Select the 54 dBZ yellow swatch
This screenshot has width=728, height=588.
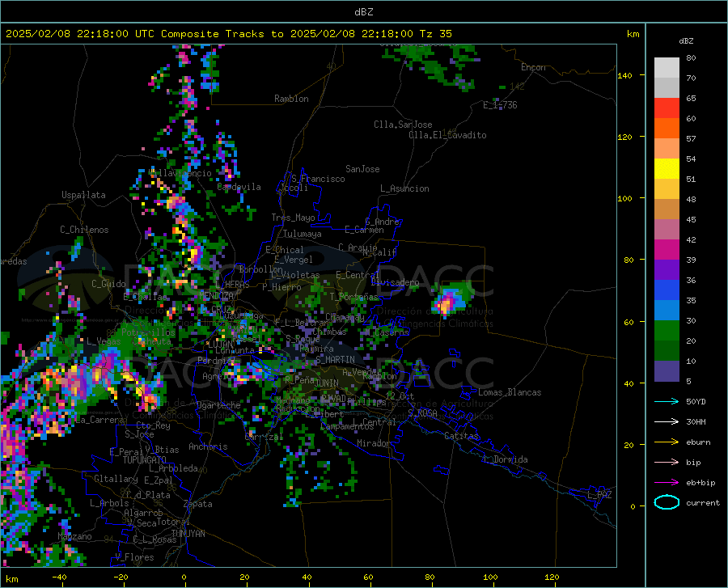click(x=667, y=168)
